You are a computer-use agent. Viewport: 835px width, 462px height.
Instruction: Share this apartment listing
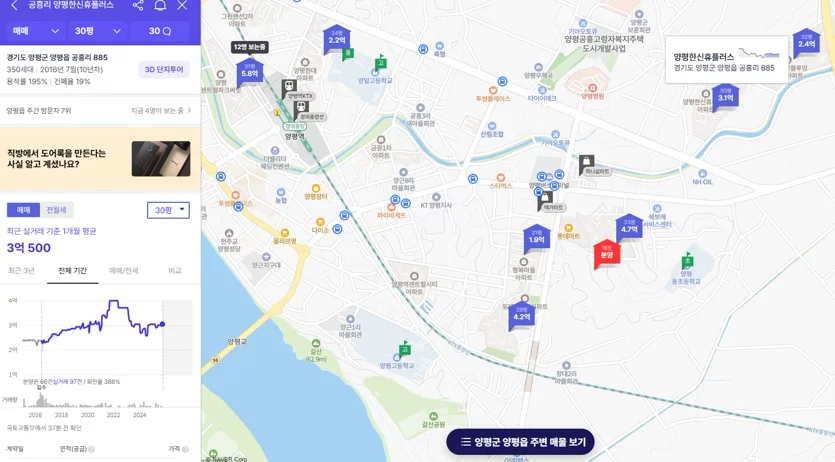pos(138,5)
